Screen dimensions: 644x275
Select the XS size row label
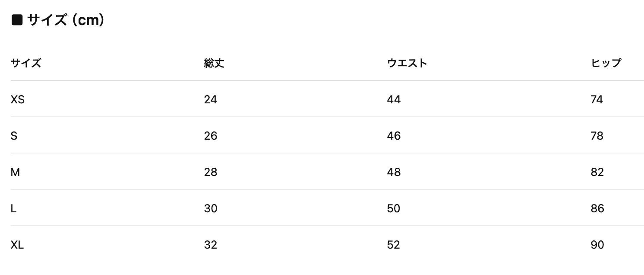18,100
